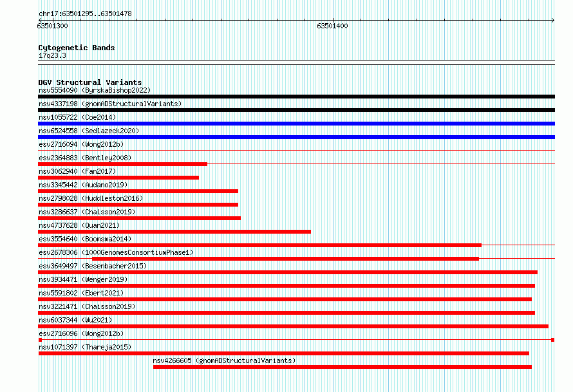Click the DGV Structural Variants track title
The width and height of the screenshot is (573, 392).
(x=90, y=82)
